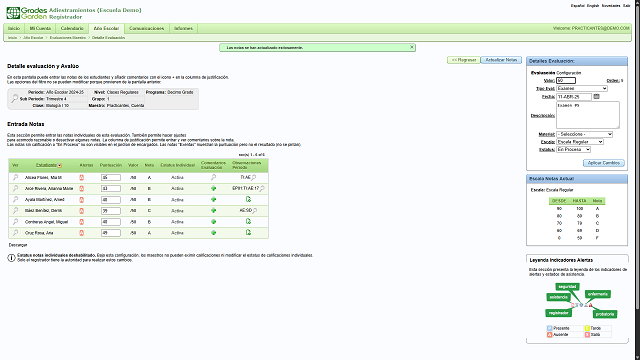Open red alert icon for Alicea Flores
Image resolution: width=640 pixels, height=360 pixels.
(x=81, y=178)
